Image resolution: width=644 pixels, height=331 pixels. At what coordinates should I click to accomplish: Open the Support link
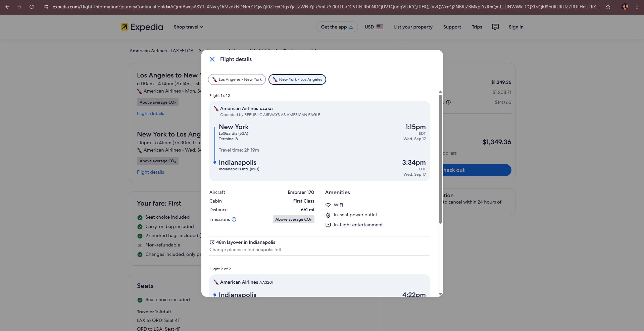point(452,27)
